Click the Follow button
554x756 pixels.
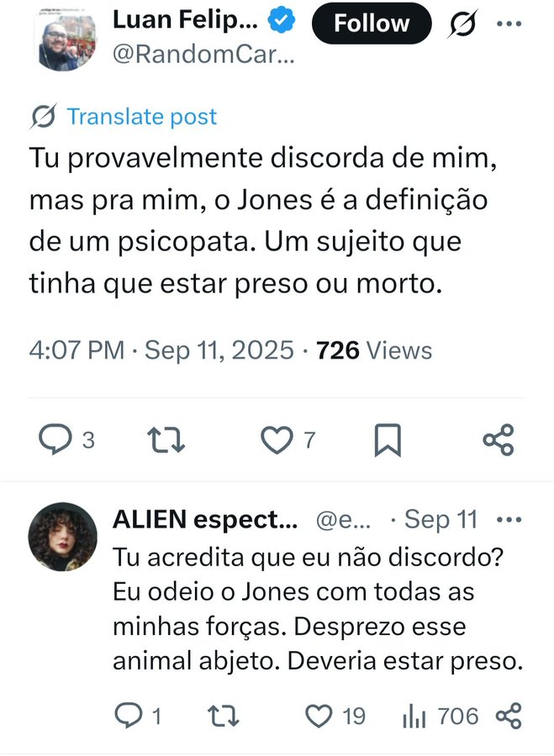[371, 24]
